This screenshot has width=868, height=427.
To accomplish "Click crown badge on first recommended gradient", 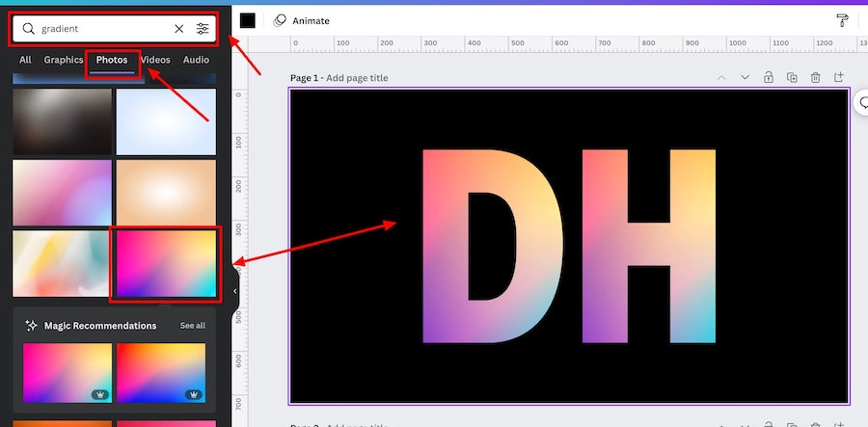I will click(x=100, y=395).
